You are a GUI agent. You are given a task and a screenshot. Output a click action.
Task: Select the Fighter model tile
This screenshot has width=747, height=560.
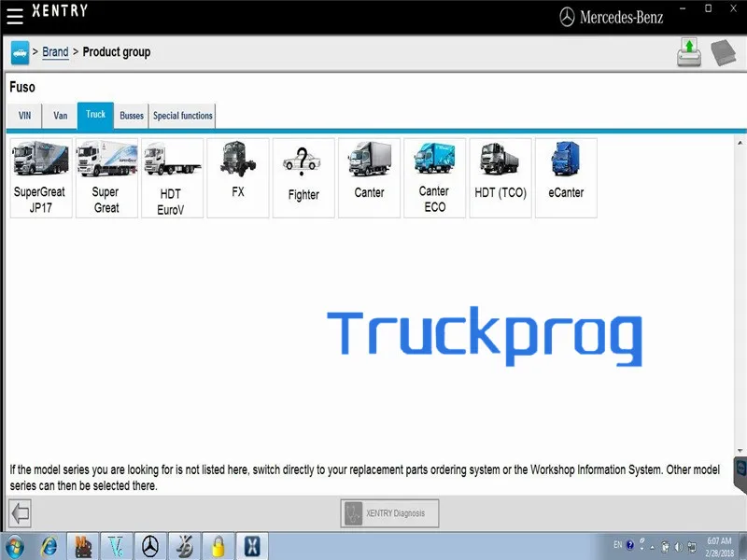tap(303, 178)
